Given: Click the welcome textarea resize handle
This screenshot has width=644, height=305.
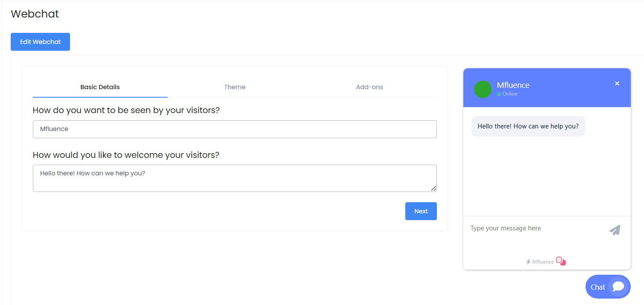Looking at the screenshot, I should 433,189.
